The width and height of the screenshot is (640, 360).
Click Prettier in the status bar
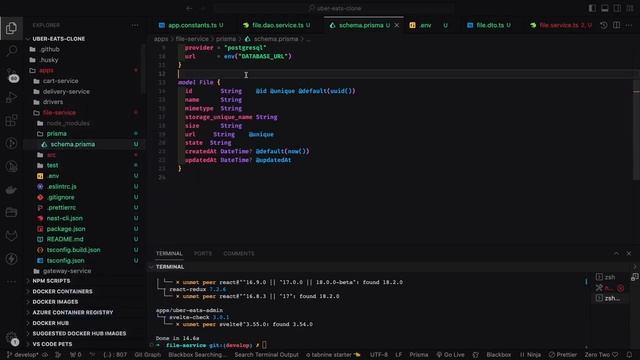tap(563, 355)
